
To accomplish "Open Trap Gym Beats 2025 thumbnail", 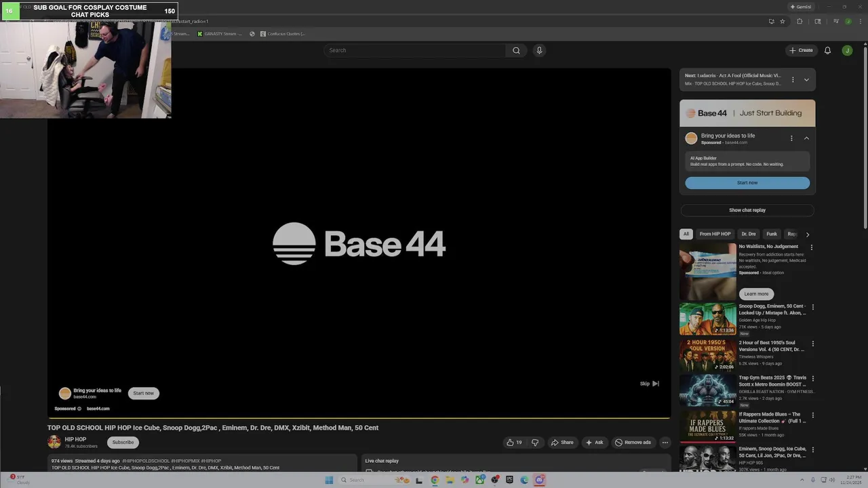I will (708, 390).
